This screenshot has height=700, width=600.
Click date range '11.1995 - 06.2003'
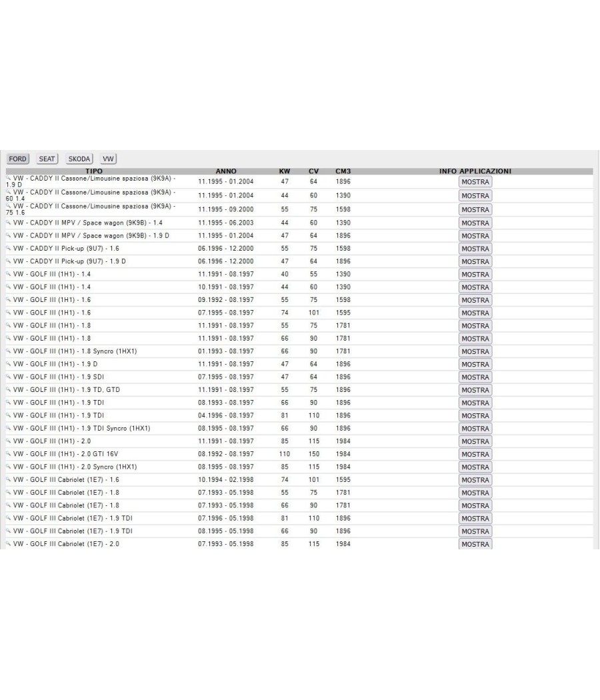[226, 223]
